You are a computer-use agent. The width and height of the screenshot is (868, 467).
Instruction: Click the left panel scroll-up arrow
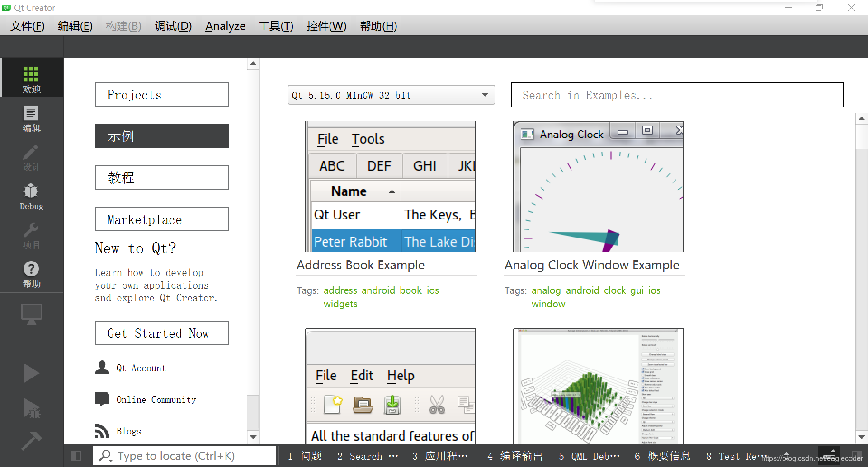(x=253, y=64)
